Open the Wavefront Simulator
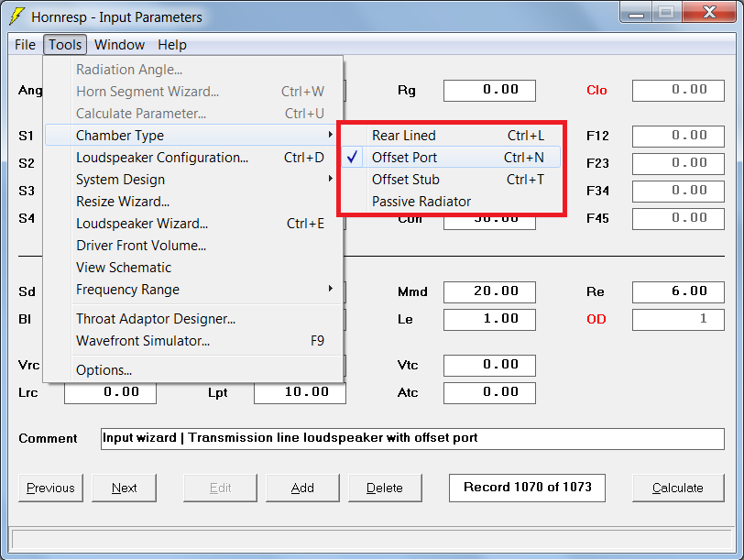The height and width of the screenshot is (560, 744). tap(193, 341)
